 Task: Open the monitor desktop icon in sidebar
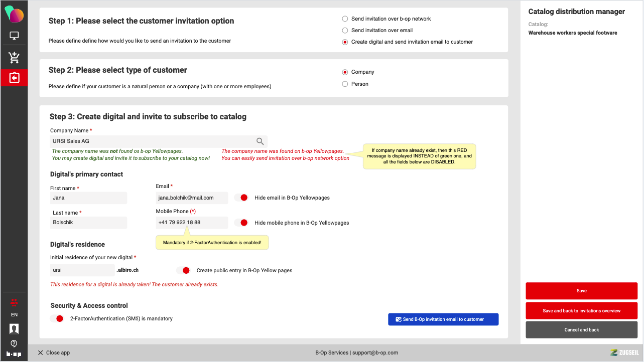[14, 36]
